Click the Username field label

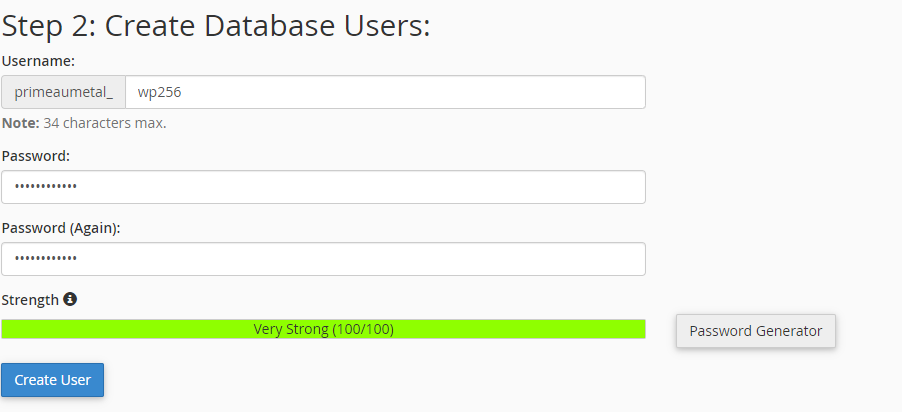[x=39, y=61]
